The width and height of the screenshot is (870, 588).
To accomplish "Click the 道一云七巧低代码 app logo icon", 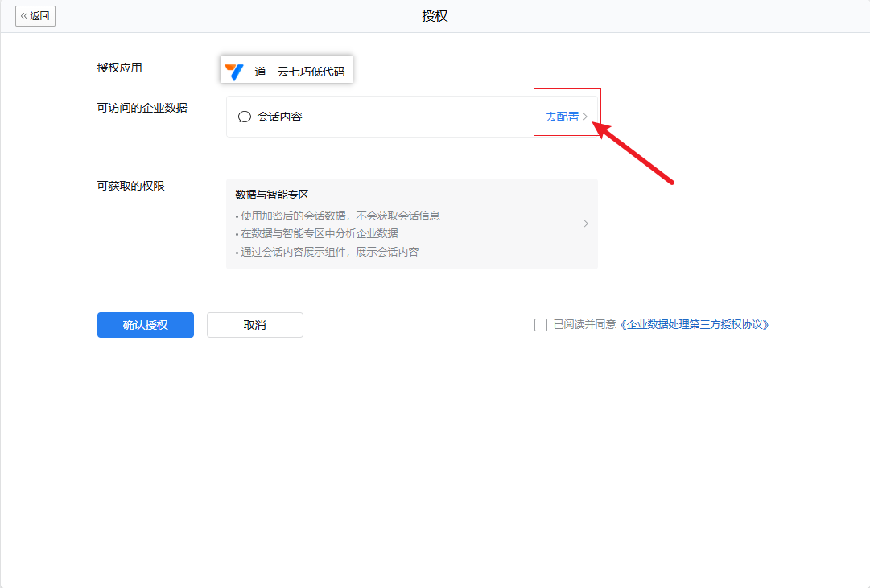I will pos(234,72).
